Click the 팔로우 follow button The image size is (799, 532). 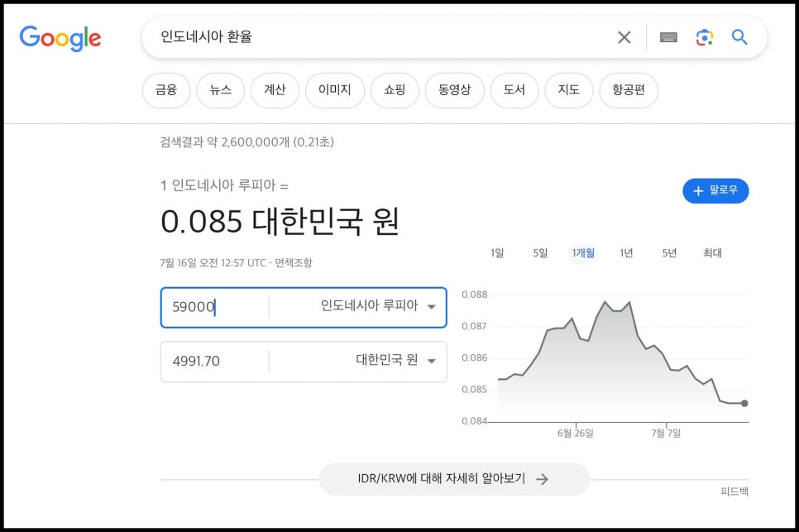(x=715, y=190)
